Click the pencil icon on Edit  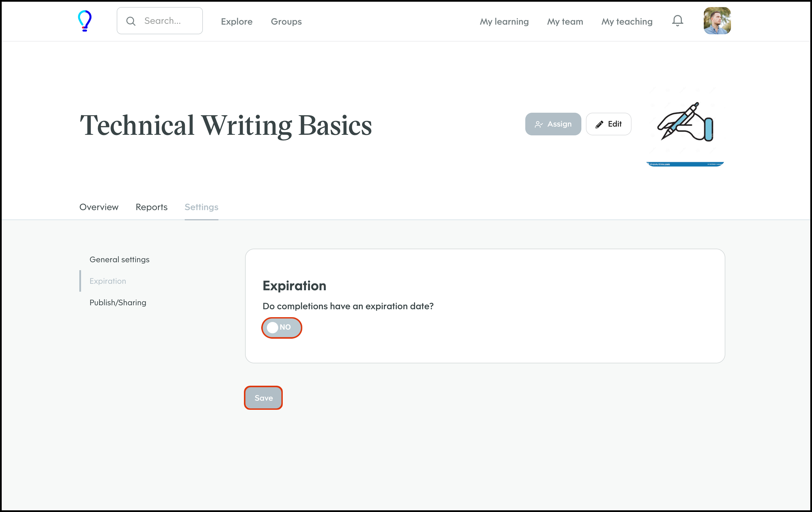coord(599,124)
